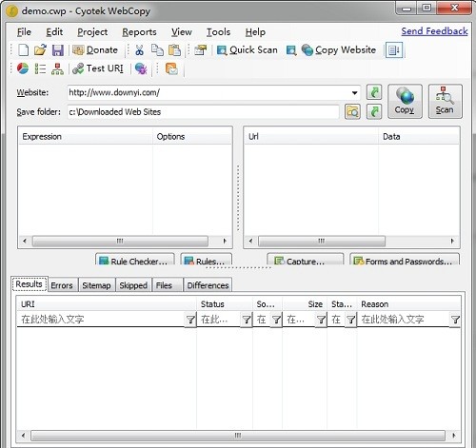Screen dimensions: 476x448
Task: Open the Project menu
Action: point(92,32)
